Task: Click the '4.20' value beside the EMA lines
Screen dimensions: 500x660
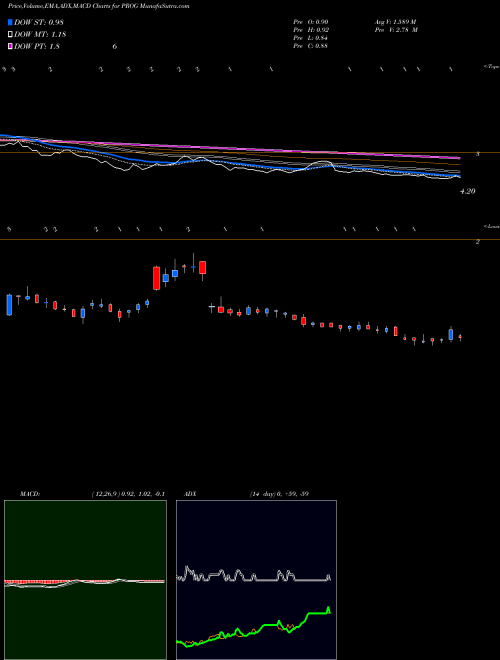Action: click(468, 191)
